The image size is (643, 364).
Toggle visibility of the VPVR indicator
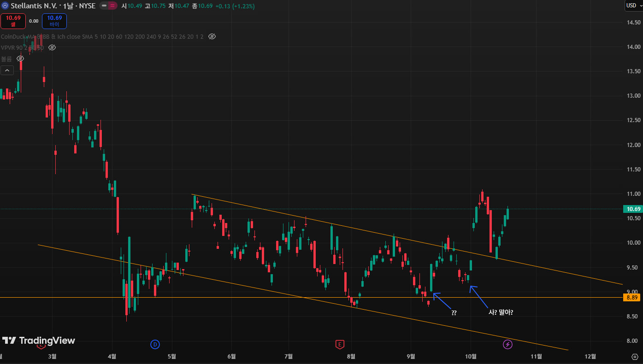tap(52, 47)
